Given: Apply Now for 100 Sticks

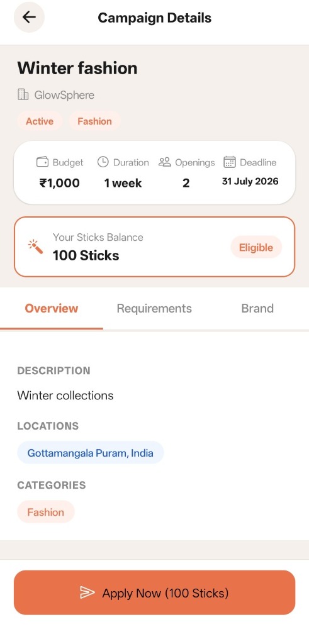Looking at the screenshot, I should (x=155, y=592).
